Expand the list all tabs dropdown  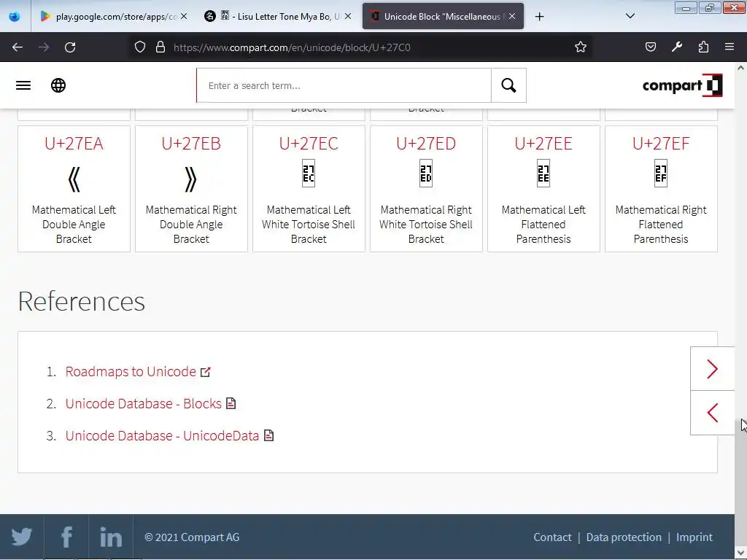(630, 17)
